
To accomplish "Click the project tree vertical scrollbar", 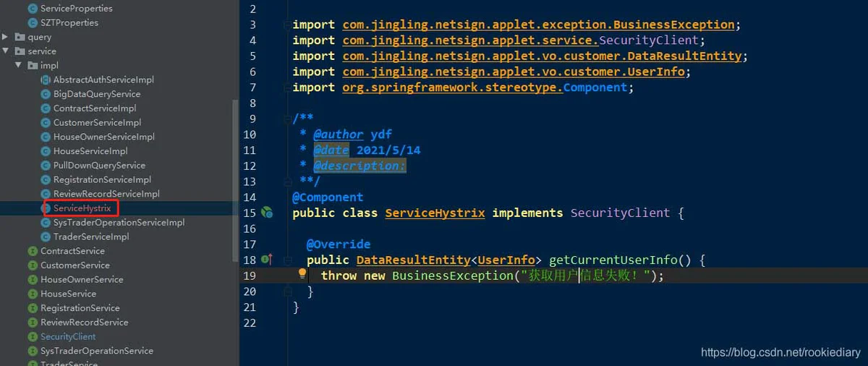I will 234,181.
